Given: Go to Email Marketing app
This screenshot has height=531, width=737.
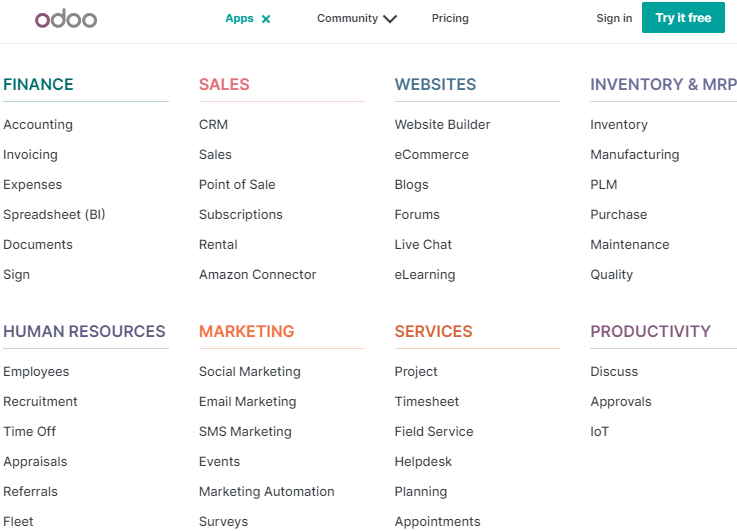Looking at the screenshot, I should pyautogui.click(x=248, y=402).
